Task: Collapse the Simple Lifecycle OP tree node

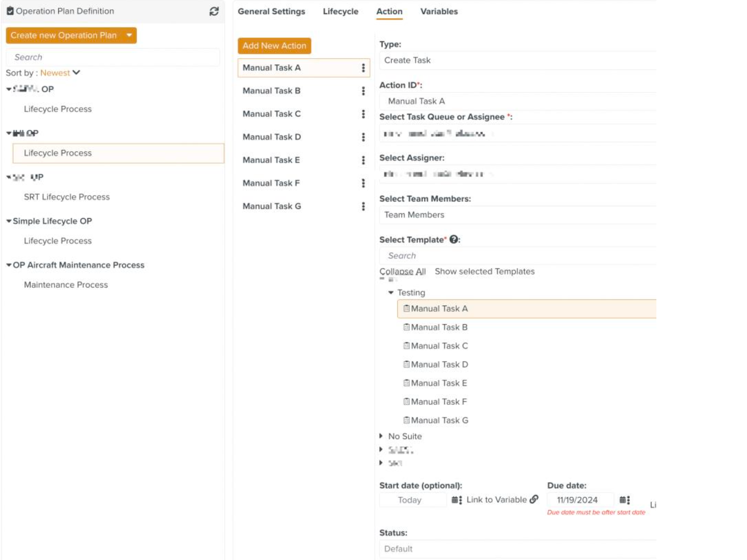Action: click(9, 221)
